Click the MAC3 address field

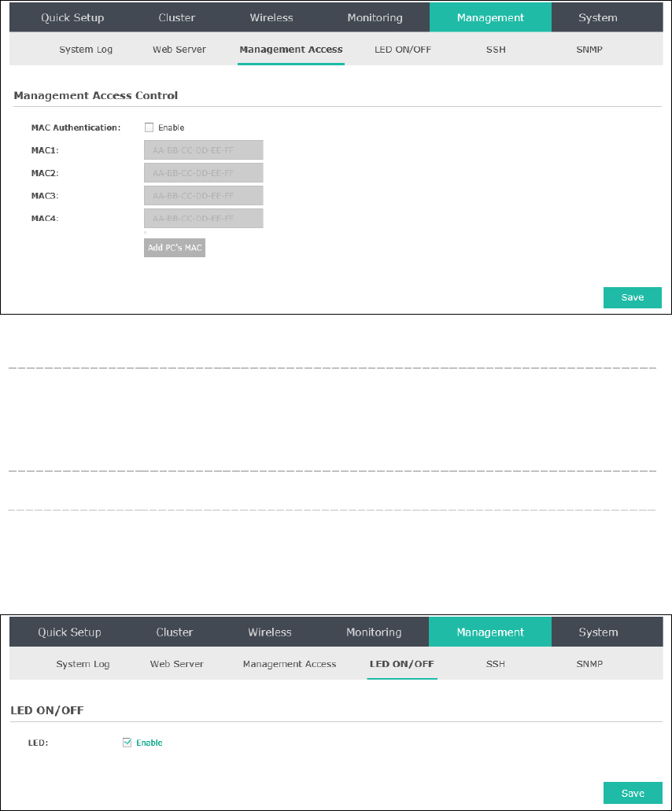[x=203, y=196]
